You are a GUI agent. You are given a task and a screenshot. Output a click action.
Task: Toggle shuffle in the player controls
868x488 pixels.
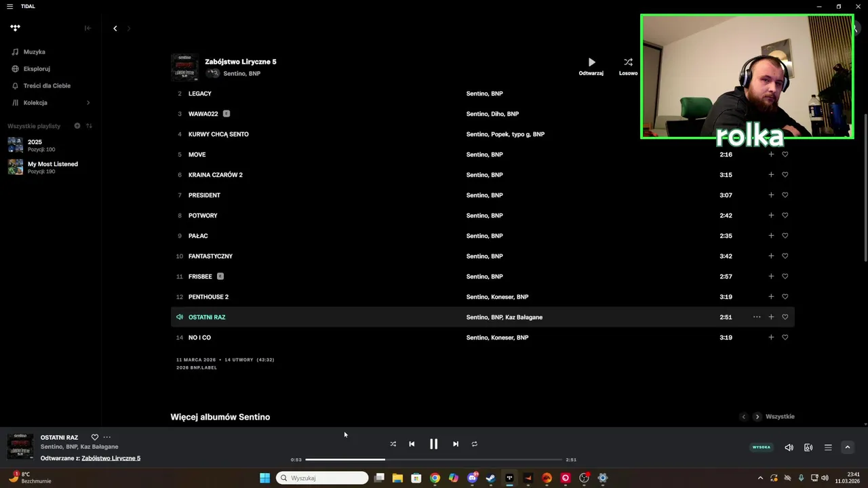pyautogui.click(x=393, y=444)
